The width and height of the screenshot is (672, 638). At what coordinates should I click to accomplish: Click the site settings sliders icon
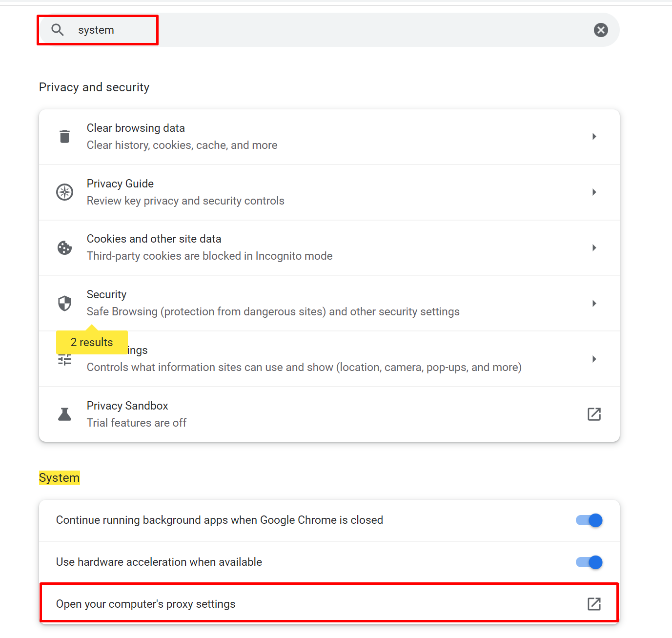pos(64,360)
